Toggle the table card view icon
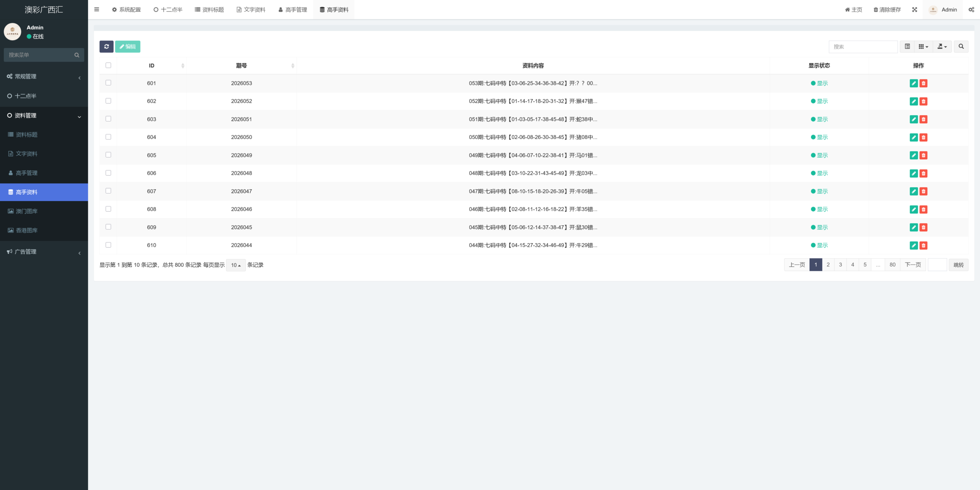 pyautogui.click(x=907, y=46)
